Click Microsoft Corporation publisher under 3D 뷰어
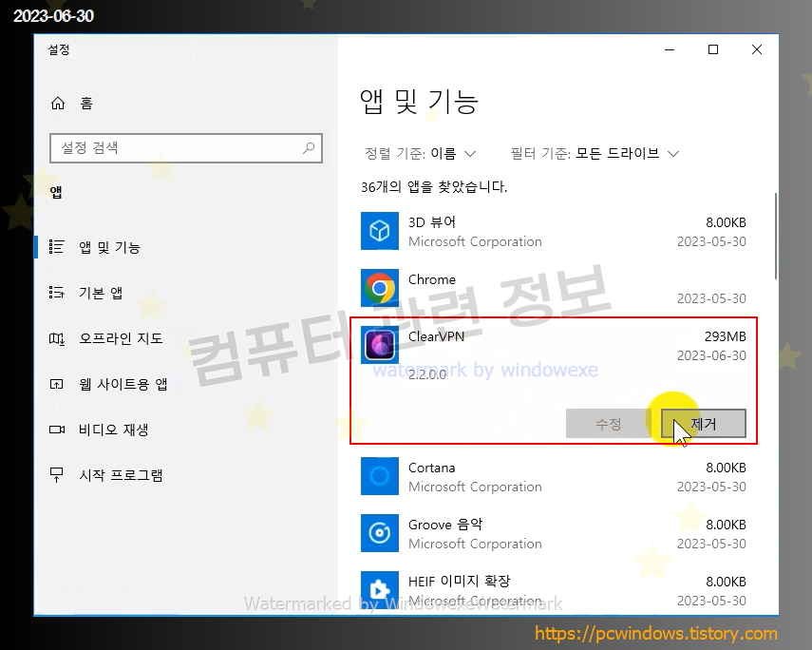Image resolution: width=812 pixels, height=650 pixels. click(x=475, y=241)
